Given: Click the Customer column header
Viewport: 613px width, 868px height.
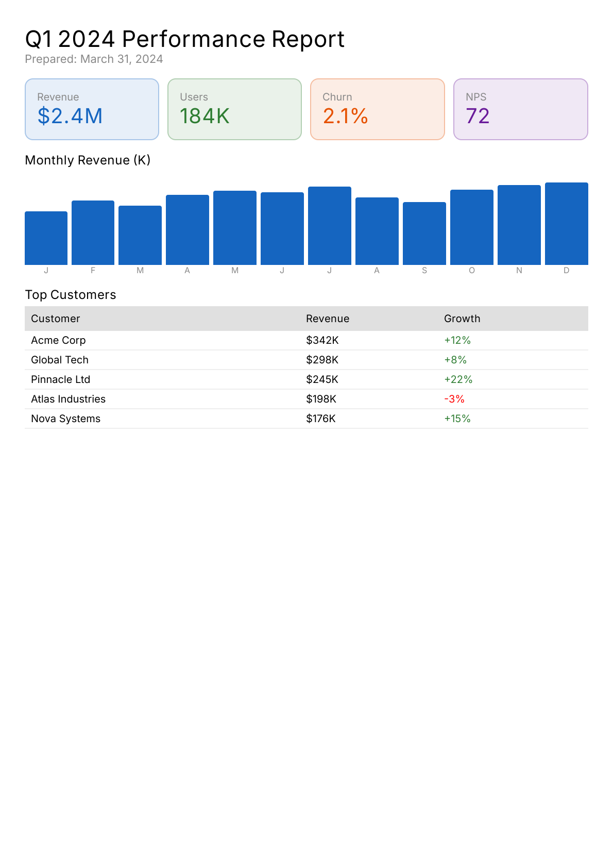Looking at the screenshot, I should tap(56, 319).
